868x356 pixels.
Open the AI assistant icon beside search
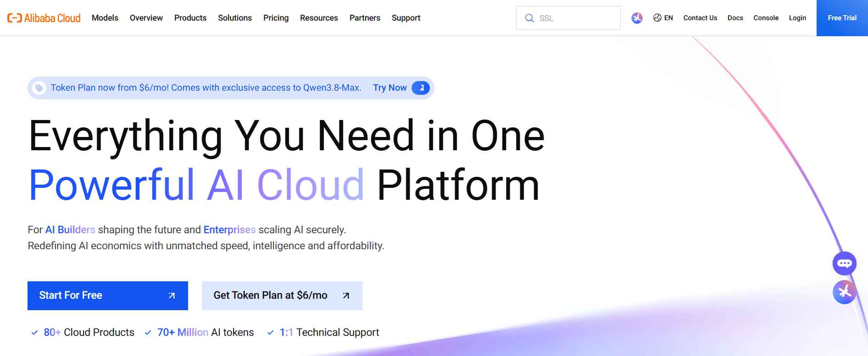click(637, 18)
